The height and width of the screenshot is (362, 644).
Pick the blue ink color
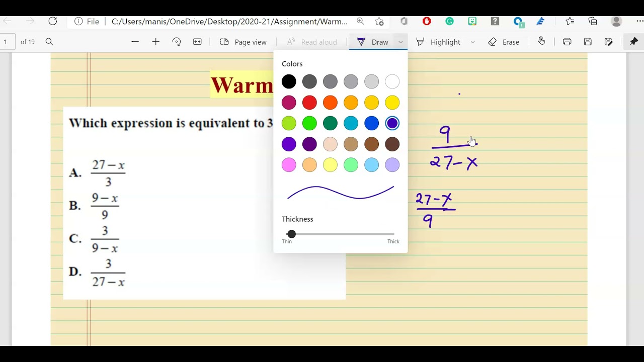coord(371,123)
